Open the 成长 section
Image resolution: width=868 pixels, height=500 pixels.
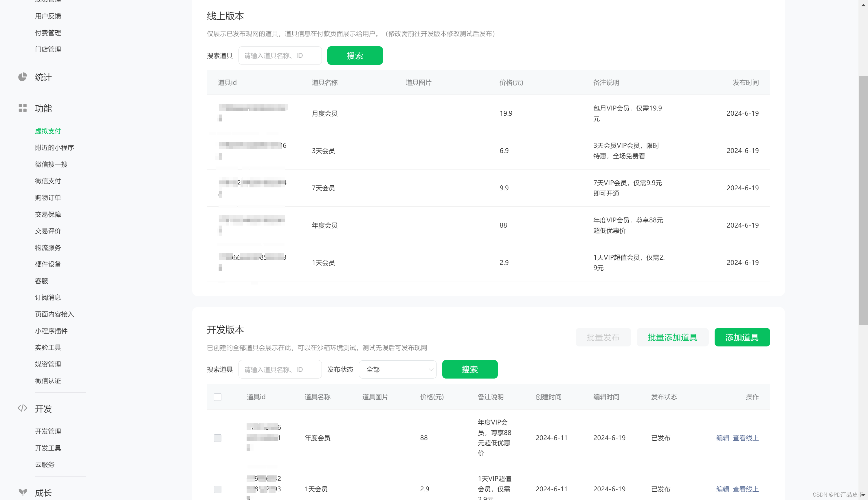pos(43,493)
